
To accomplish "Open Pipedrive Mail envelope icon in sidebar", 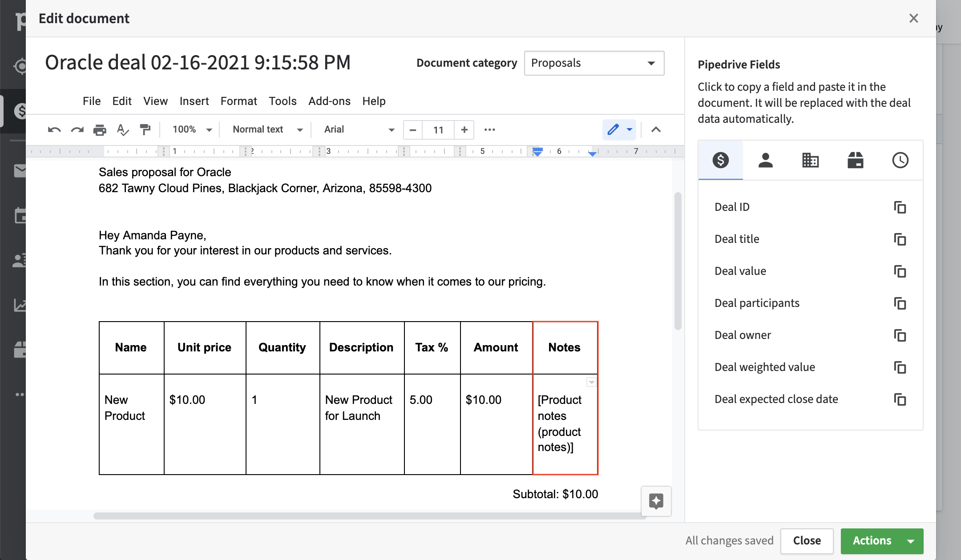I will (20, 171).
